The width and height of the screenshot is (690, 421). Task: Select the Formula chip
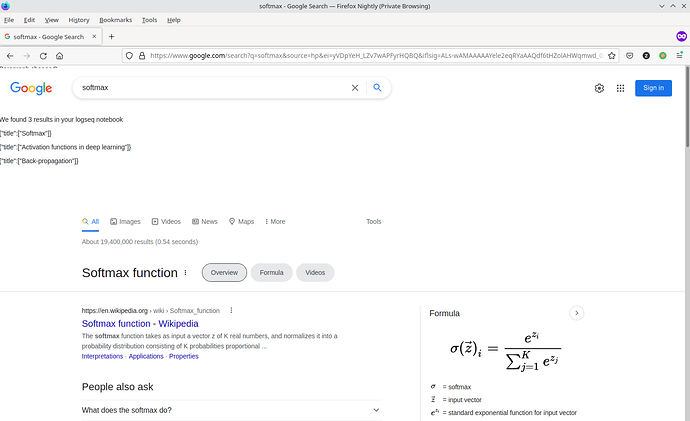[x=272, y=273]
